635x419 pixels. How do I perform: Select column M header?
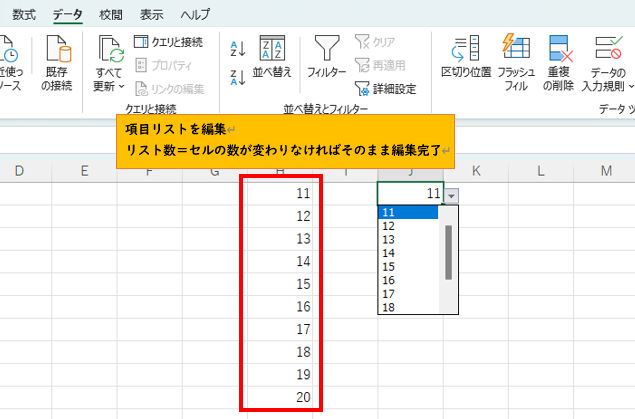(x=606, y=171)
